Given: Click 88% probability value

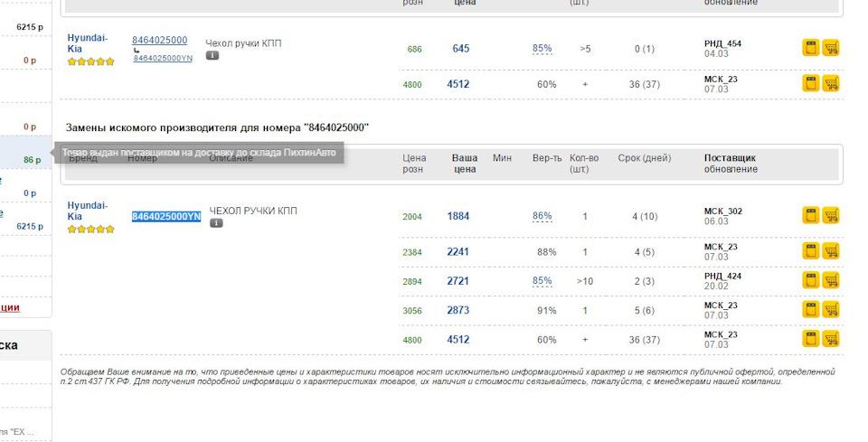Looking at the screenshot, I should pyautogui.click(x=546, y=252).
